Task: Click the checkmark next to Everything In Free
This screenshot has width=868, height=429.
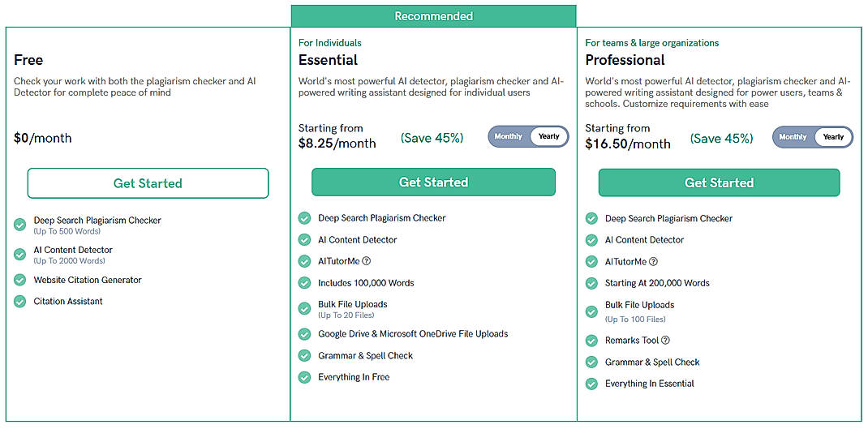Action: pos(304,377)
